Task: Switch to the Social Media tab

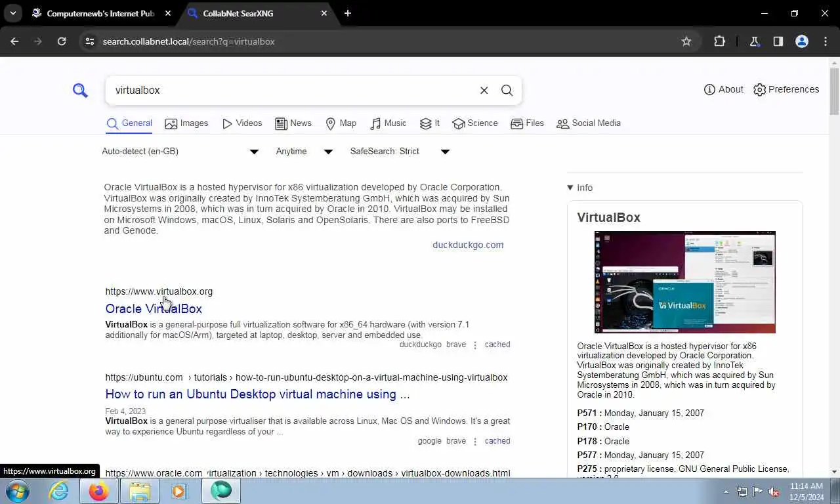Action: coord(589,123)
